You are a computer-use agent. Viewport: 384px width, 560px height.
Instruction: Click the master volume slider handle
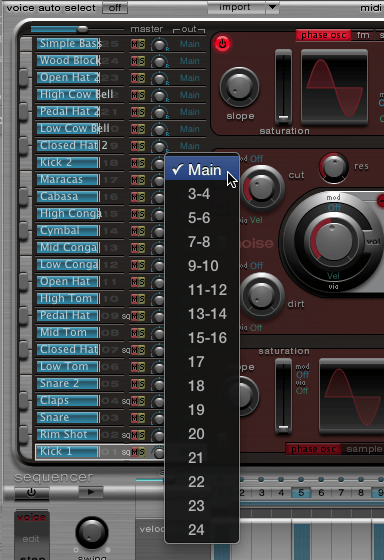(x=83, y=29)
